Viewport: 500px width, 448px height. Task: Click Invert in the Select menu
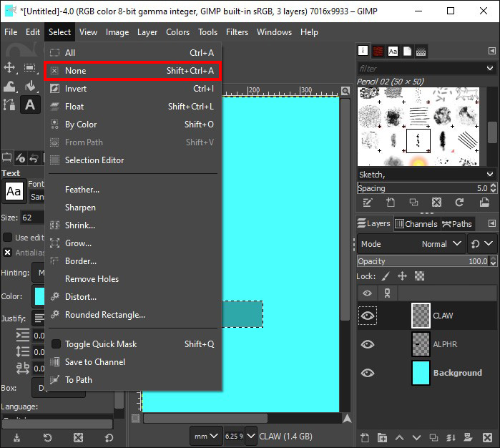coord(76,89)
